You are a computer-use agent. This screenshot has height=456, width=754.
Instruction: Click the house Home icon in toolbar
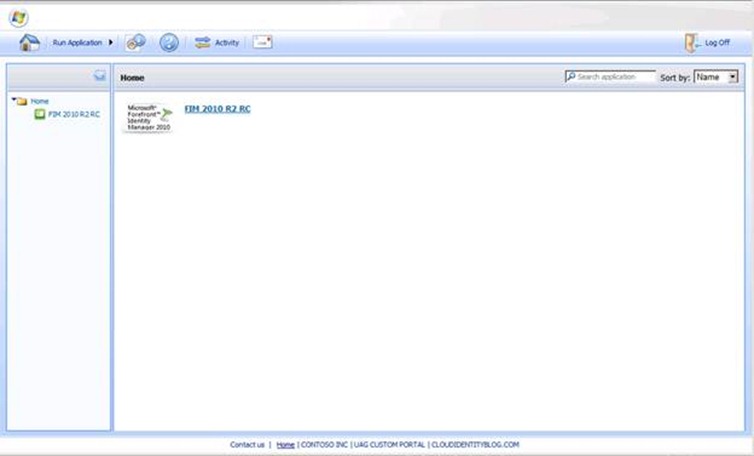(x=29, y=42)
